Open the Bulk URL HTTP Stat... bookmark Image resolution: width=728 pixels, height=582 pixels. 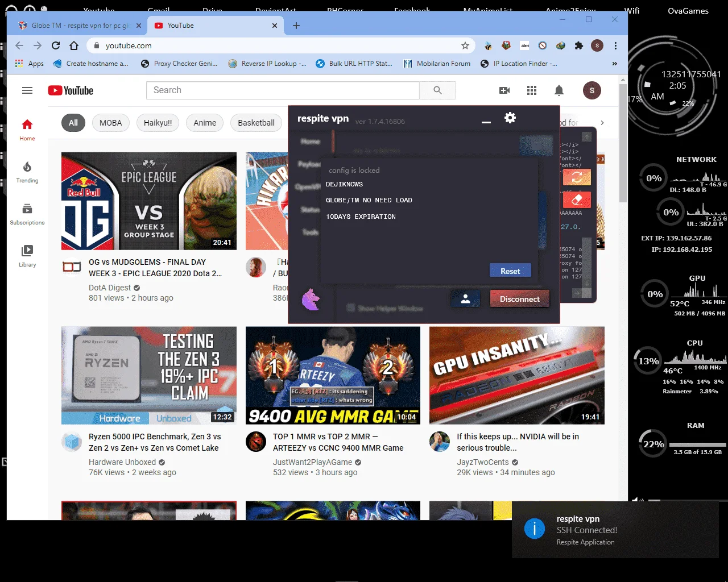[x=354, y=64]
